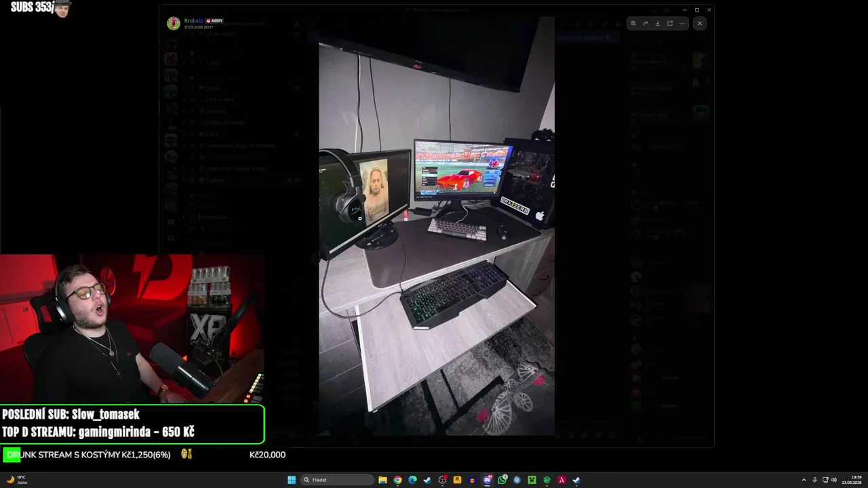Click the Krobass avatar in image viewer header
The image size is (868, 488).
click(x=174, y=23)
